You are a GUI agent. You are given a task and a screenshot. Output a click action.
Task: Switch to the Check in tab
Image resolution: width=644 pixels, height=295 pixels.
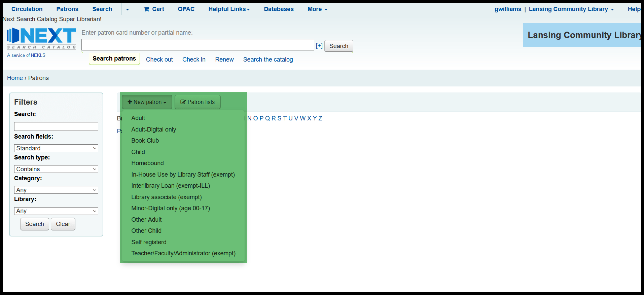194,60
